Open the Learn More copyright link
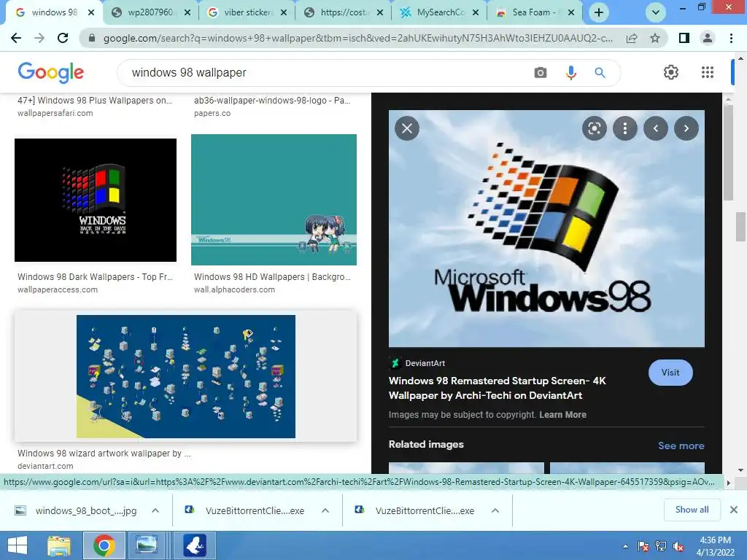Viewport: 747px width, 560px height. [x=562, y=415]
